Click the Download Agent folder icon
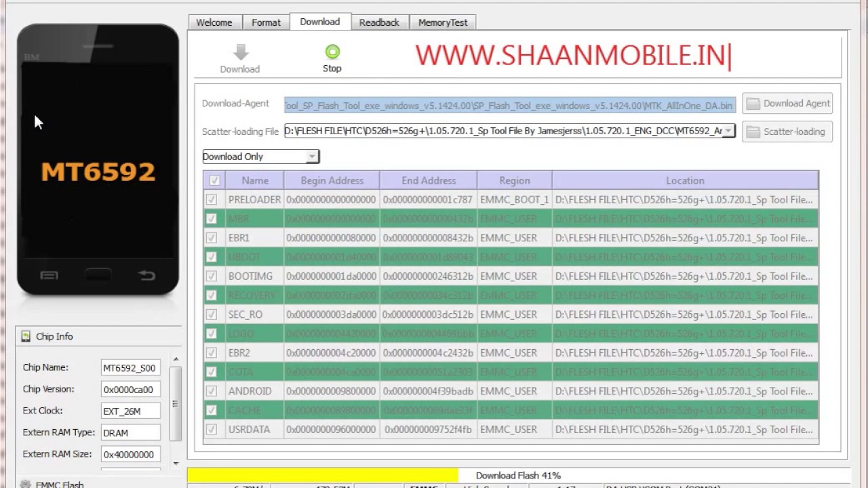 point(753,104)
